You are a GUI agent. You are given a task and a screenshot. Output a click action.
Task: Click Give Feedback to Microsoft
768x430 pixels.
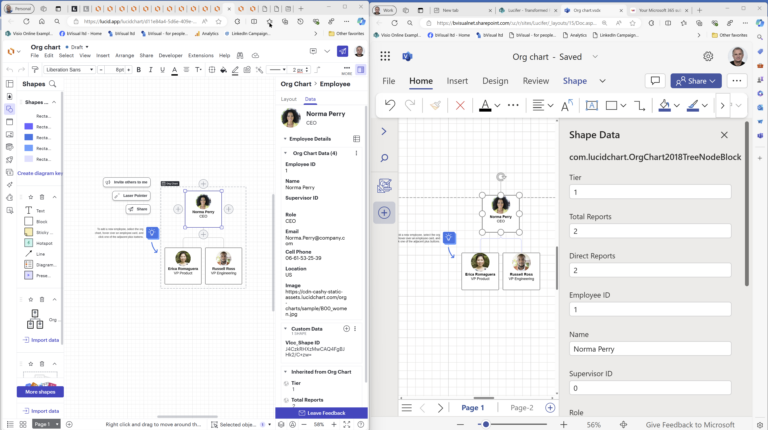[690, 425]
